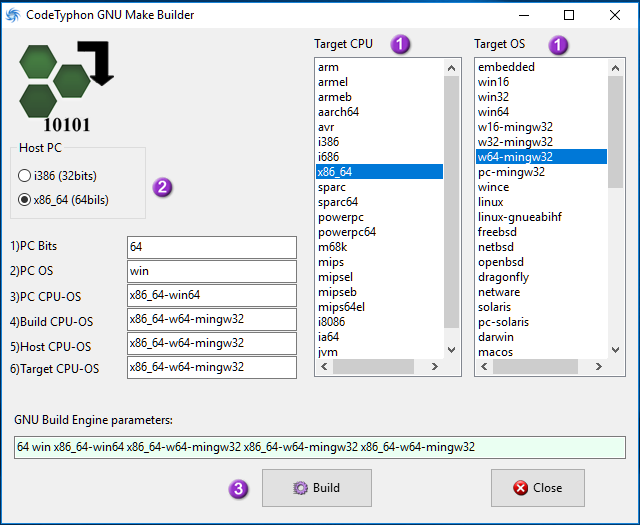Select 'aarch64' in Target CPU list
The width and height of the screenshot is (640, 525).
coord(380,112)
